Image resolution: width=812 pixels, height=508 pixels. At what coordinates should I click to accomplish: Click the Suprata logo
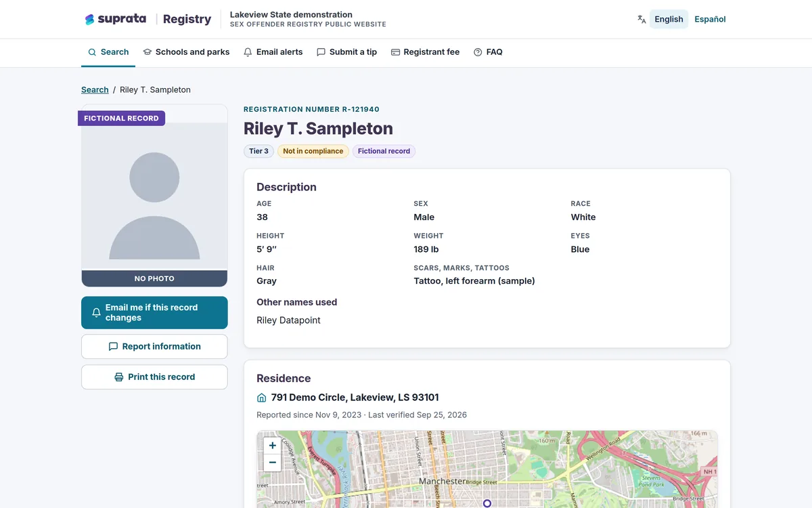pyautogui.click(x=115, y=19)
